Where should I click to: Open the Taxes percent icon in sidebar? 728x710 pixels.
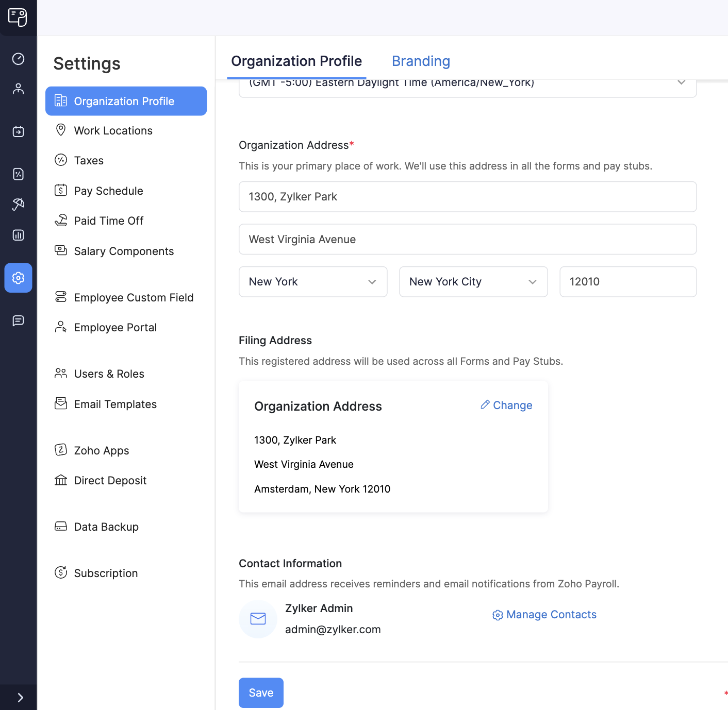tap(18, 174)
